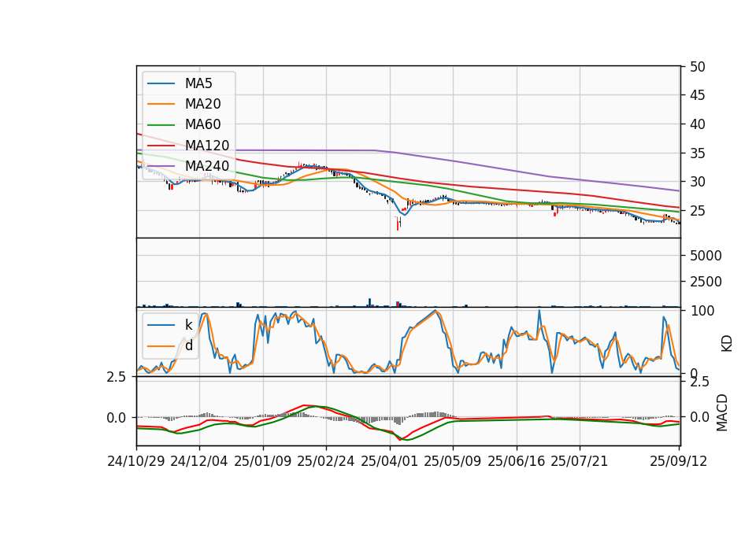This screenshot has width=756, height=543.
Task: Click the MA60 legend label
Action: (202, 125)
